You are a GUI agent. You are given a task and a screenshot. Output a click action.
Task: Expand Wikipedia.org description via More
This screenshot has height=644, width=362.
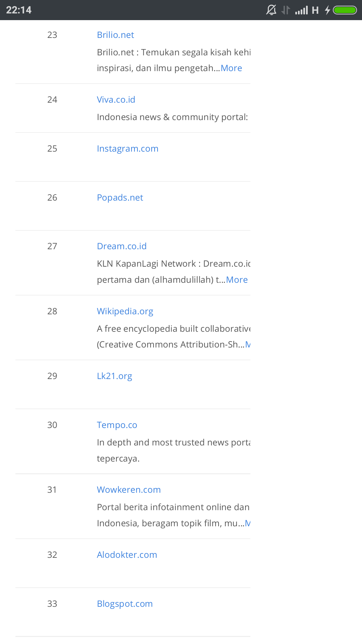click(x=248, y=344)
